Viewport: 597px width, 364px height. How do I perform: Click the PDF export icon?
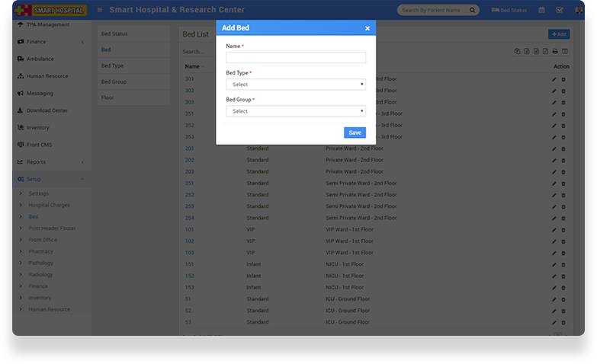coord(545,51)
